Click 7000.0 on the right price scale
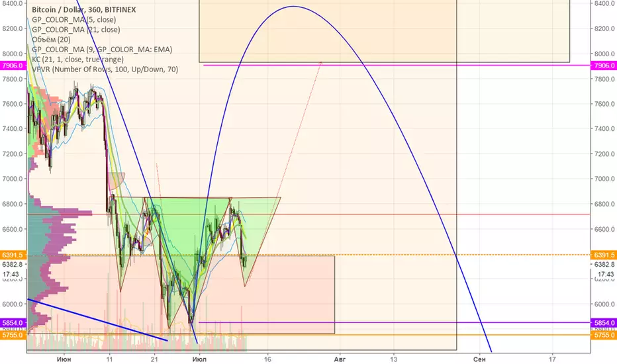 pos(605,179)
